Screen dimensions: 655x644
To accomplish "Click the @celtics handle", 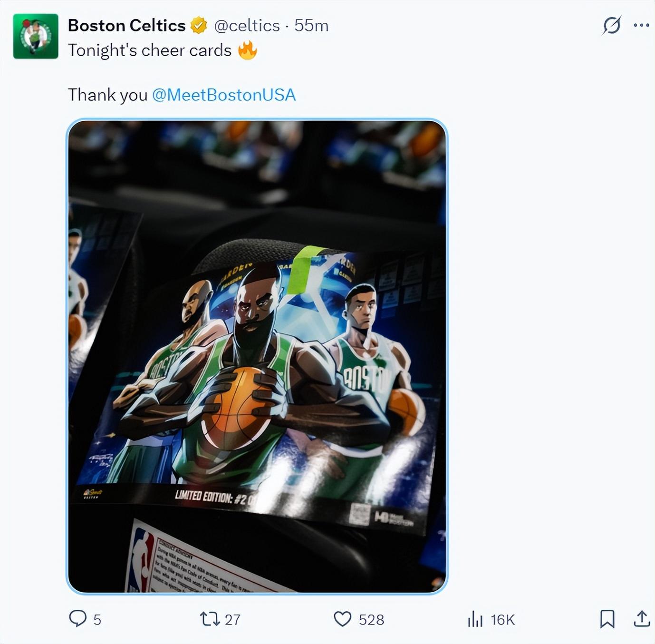I will click(x=247, y=25).
